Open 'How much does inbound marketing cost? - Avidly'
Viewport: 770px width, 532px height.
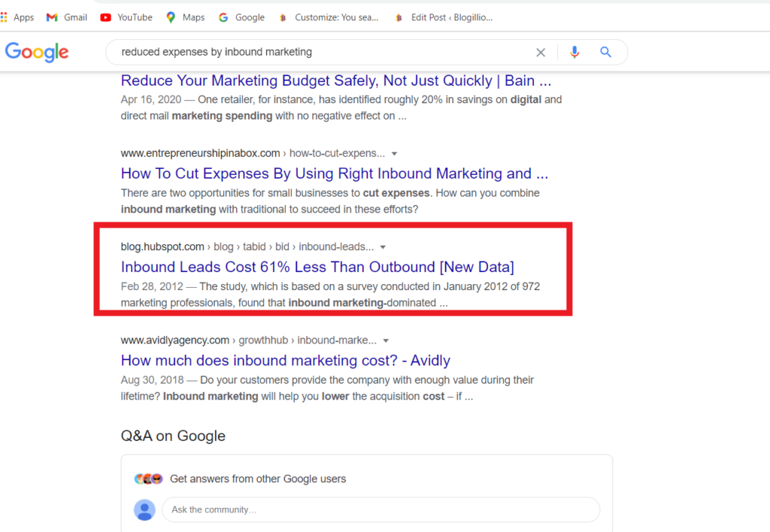coord(285,361)
